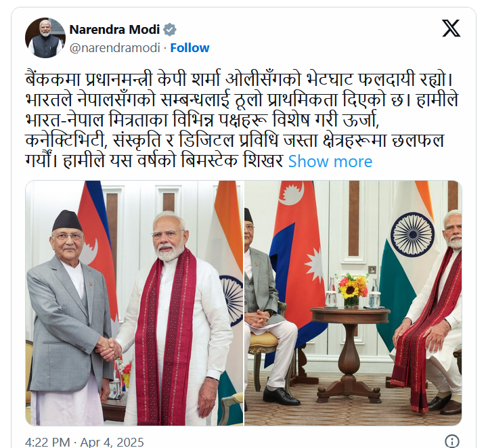Click the black Nepali cap in left photo
The width and height of the screenshot is (486, 448).
click(66, 221)
